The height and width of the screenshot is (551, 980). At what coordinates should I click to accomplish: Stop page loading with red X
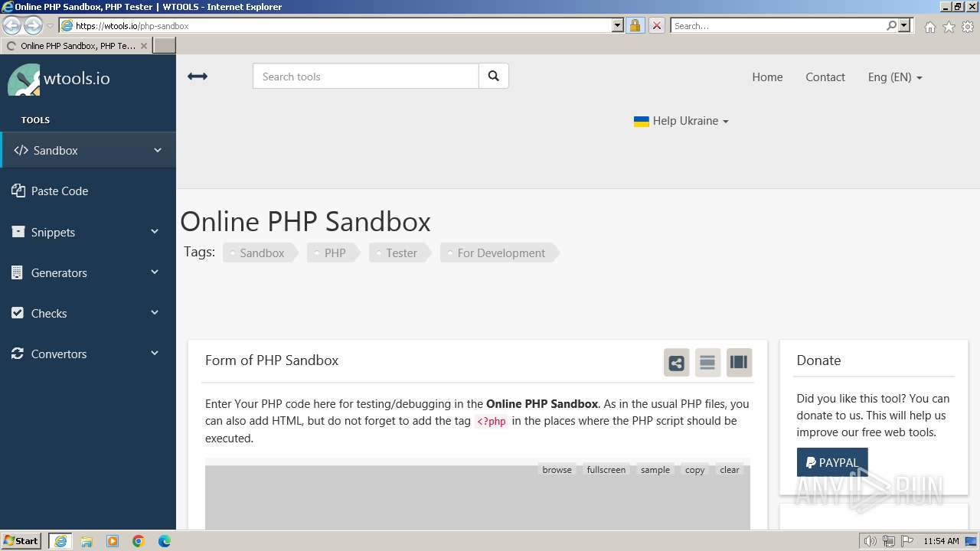coord(657,25)
